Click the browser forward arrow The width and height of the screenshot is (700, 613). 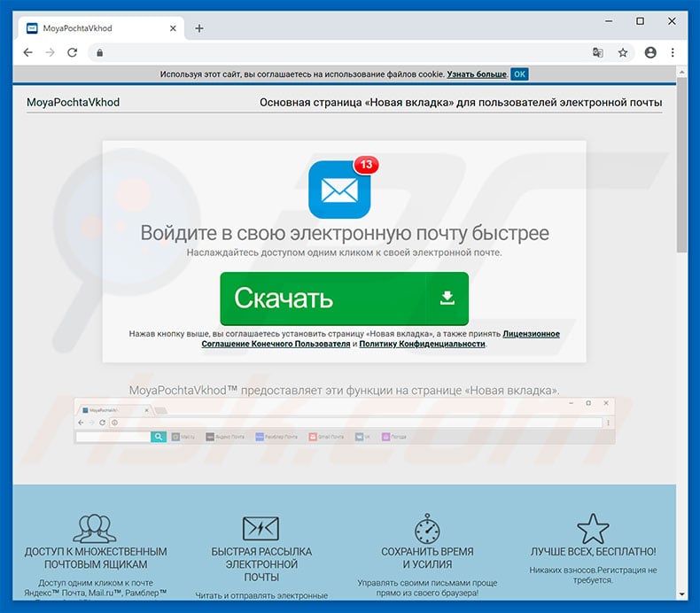(x=50, y=52)
